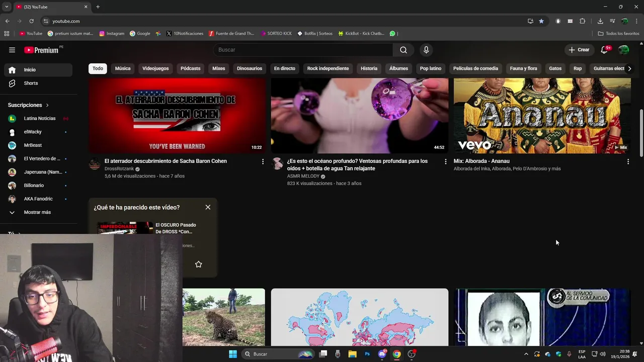Open Chrome extensions puzzle icon
Screen dimensions: 644x362
[583, 21]
